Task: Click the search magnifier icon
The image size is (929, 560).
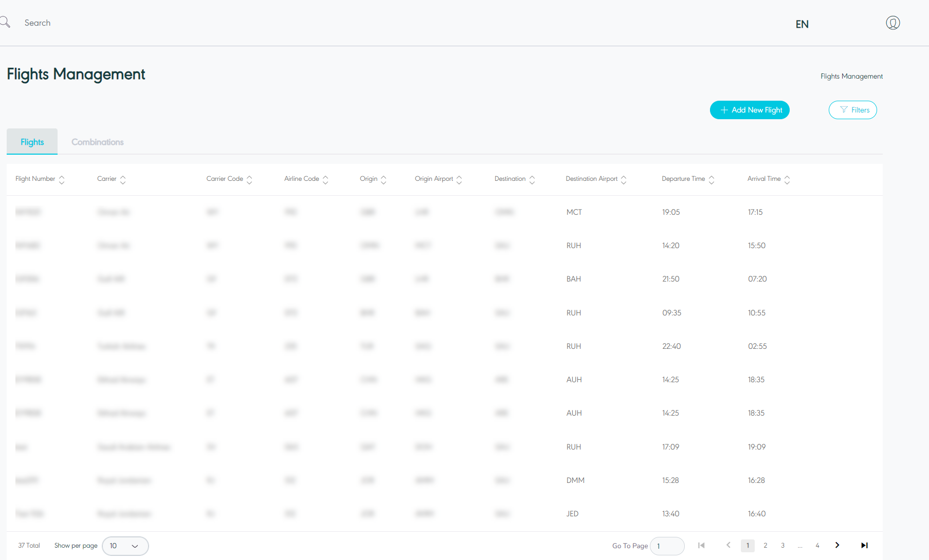Action: (5, 22)
